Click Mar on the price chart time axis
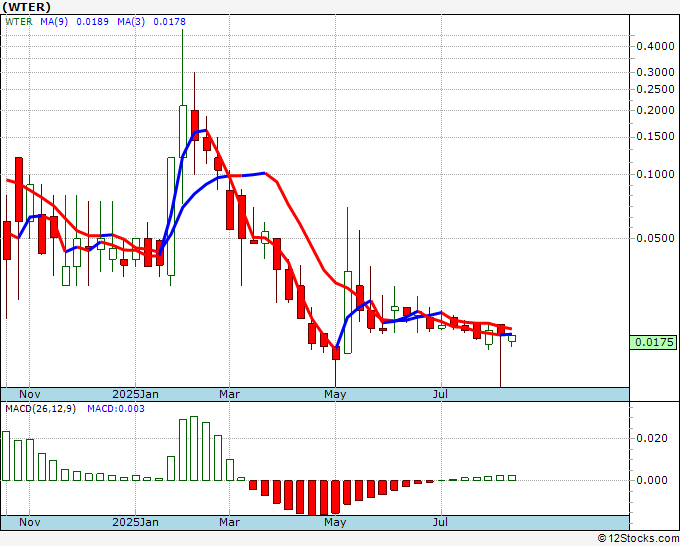This screenshot has height=546, width=680. (x=229, y=394)
